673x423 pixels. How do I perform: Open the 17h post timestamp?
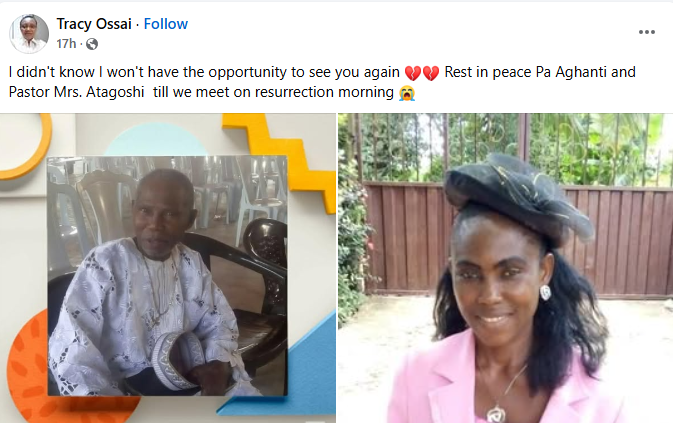(66, 44)
